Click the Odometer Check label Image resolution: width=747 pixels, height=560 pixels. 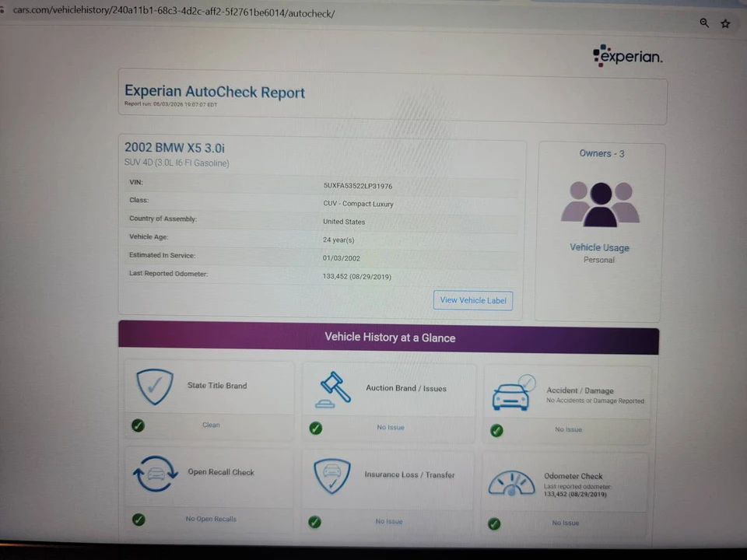[573, 476]
